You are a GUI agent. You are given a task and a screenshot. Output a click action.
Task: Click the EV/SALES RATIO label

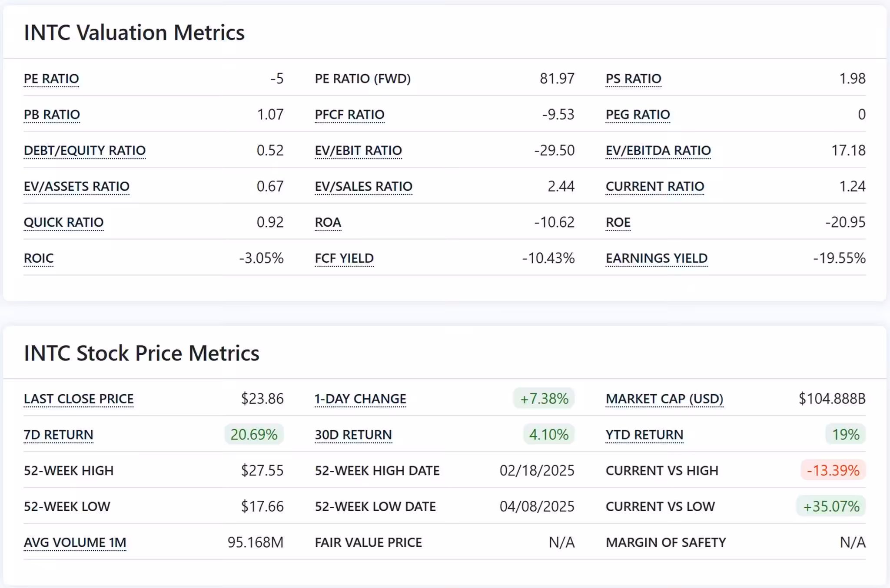[x=363, y=186]
